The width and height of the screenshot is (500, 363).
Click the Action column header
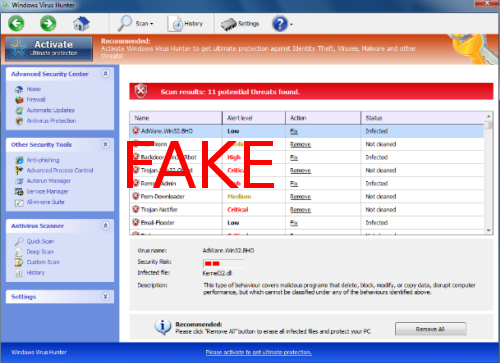[323, 118]
